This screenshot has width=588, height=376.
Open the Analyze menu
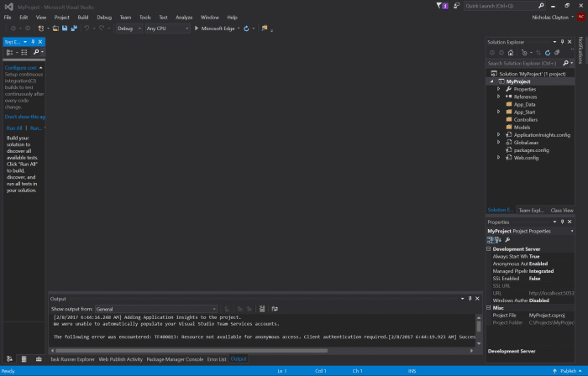(x=184, y=17)
